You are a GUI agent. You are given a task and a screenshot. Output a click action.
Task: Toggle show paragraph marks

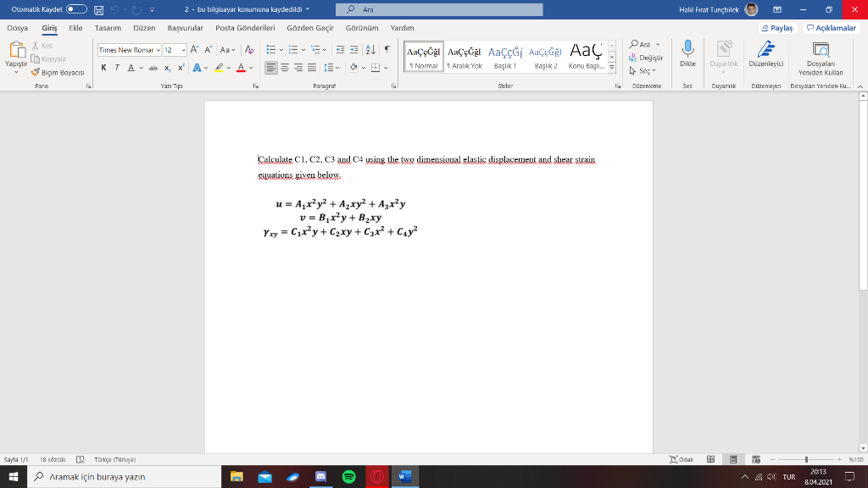tap(387, 50)
